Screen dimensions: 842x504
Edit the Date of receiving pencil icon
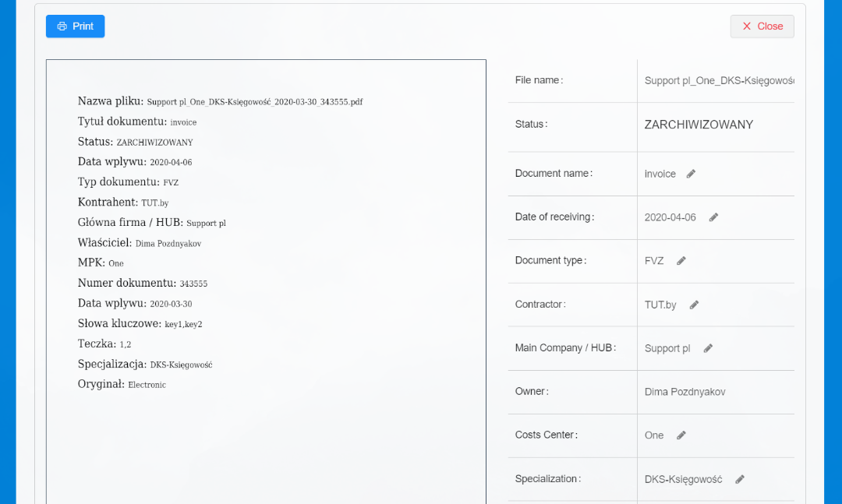713,217
